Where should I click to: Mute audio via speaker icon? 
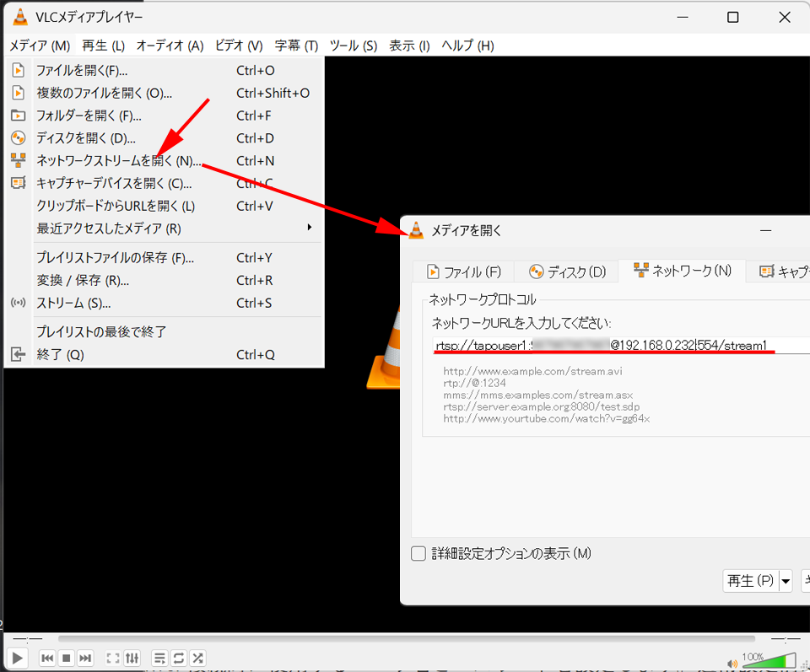pos(732,662)
